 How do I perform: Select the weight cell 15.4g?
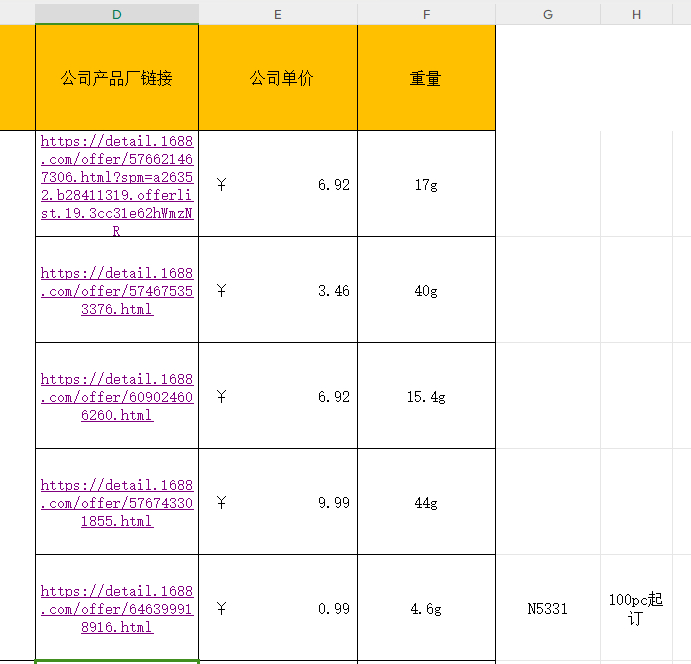pos(426,397)
